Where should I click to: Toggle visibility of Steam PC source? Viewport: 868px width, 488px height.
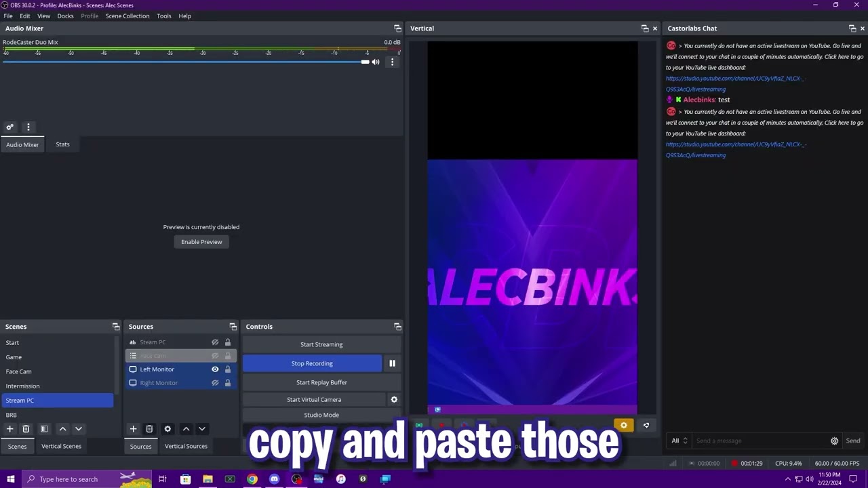click(x=215, y=342)
